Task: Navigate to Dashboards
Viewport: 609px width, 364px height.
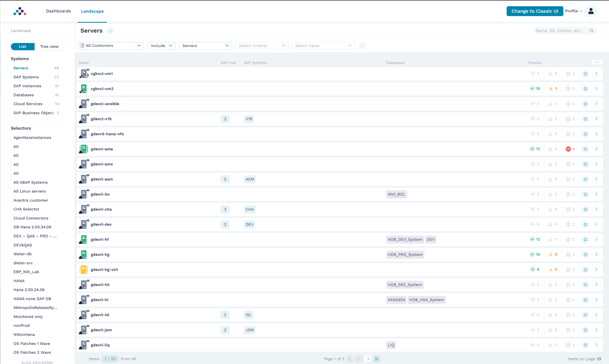Action: pyautogui.click(x=58, y=11)
